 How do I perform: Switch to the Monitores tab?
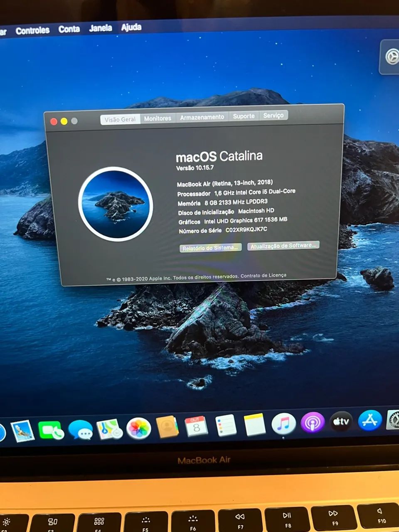[158, 118]
